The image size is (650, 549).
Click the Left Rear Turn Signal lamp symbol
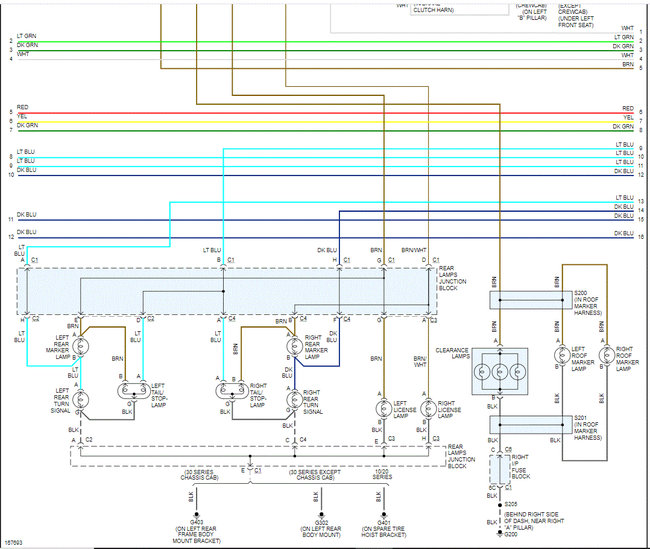(x=81, y=400)
